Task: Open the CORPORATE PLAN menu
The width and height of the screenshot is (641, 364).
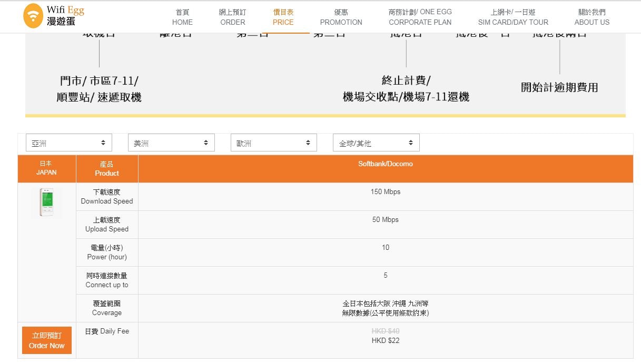Action: [420, 17]
